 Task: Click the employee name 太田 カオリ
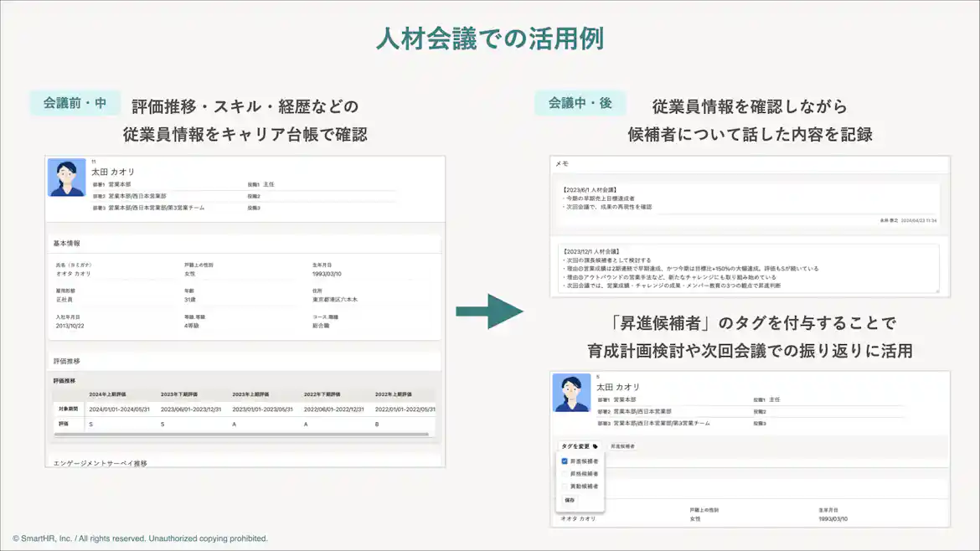[113, 174]
